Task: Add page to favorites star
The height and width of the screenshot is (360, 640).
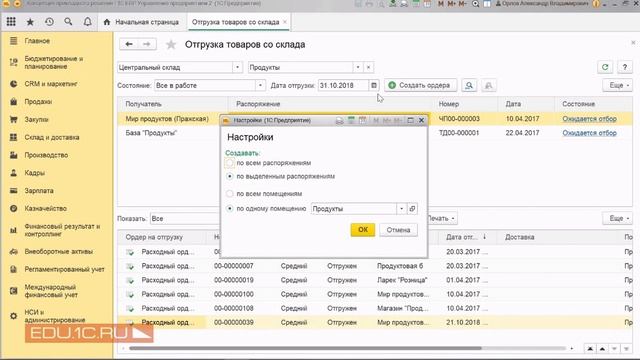Action: pyautogui.click(x=171, y=44)
